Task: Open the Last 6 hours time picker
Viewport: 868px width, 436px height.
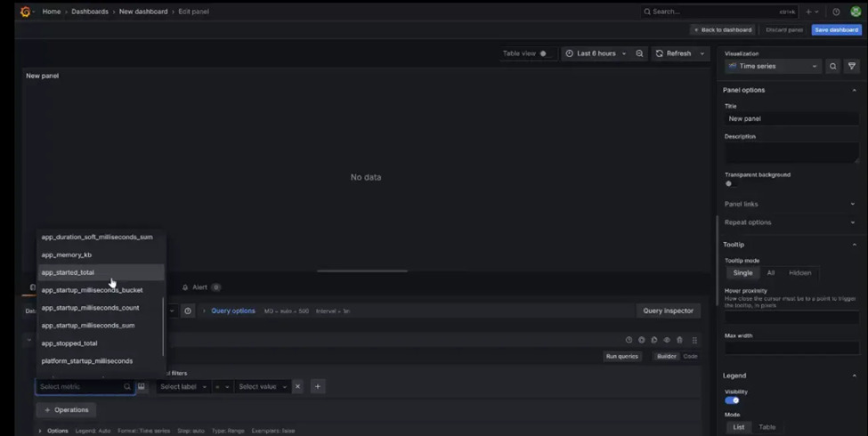Action: click(x=596, y=53)
